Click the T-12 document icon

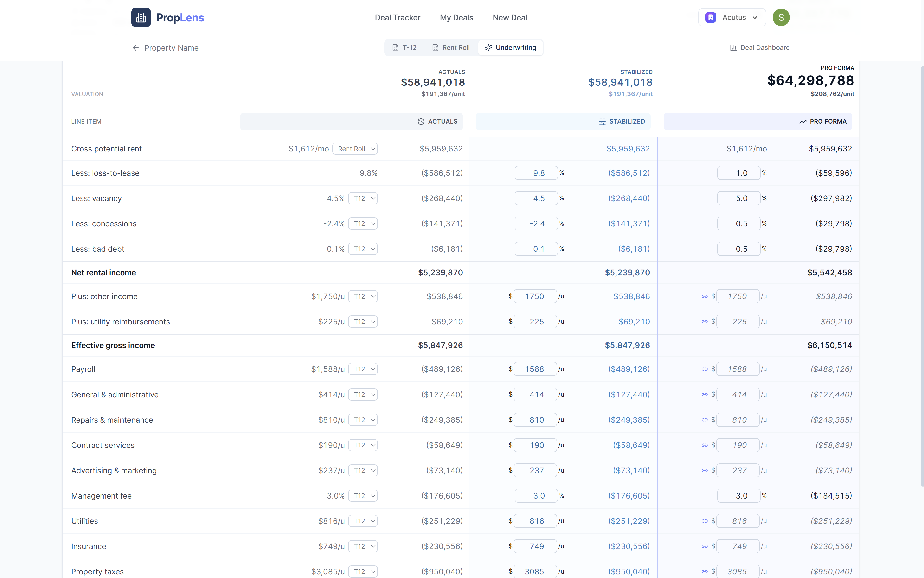pyautogui.click(x=396, y=48)
